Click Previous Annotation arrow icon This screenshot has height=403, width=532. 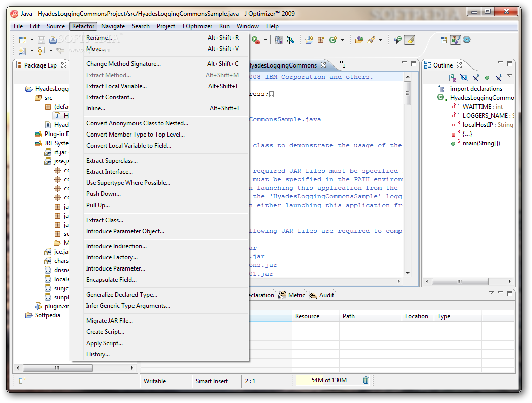click(41, 51)
